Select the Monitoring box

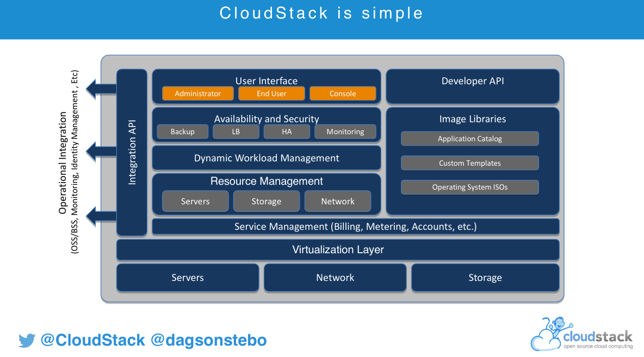[345, 131]
